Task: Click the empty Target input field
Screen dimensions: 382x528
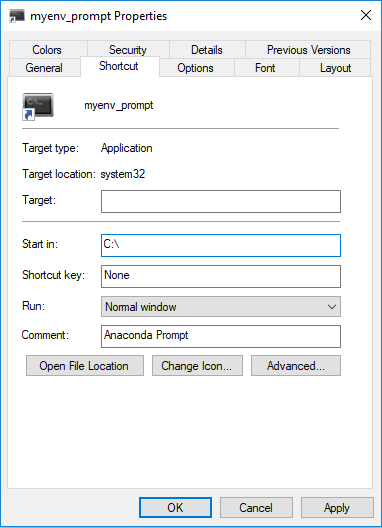Action: click(x=221, y=201)
